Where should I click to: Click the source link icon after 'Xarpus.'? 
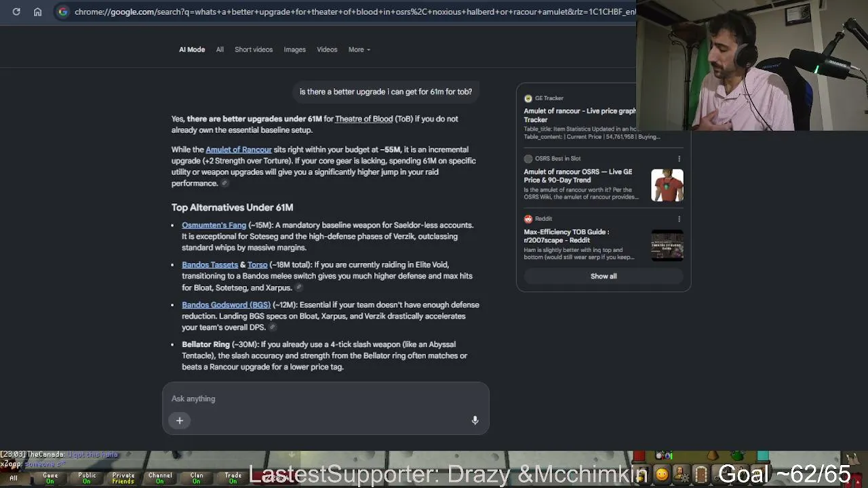(x=298, y=288)
